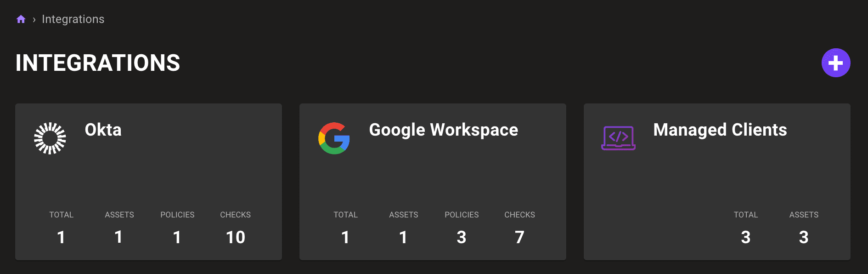This screenshot has height=274, width=868.
Task: Click the INTEGRATIONS page heading
Action: [x=98, y=63]
